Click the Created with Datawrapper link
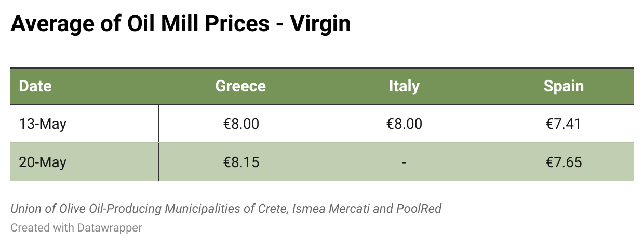This screenshot has height=245, width=644. click(76, 227)
